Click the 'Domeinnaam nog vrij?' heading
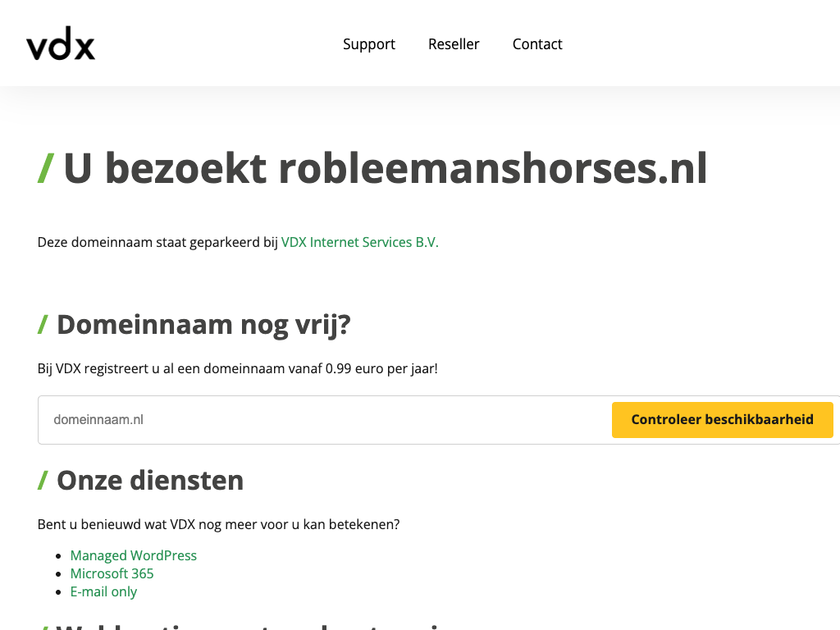Viewport: 840px width, 630px height. click(x=203, y=325)
